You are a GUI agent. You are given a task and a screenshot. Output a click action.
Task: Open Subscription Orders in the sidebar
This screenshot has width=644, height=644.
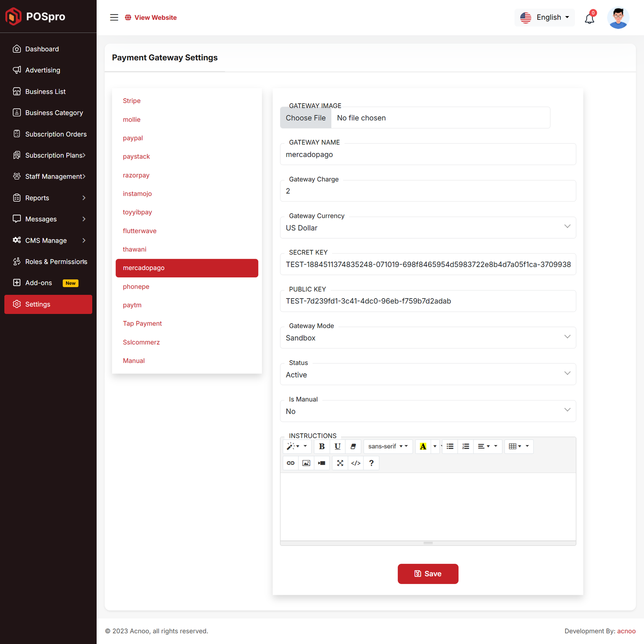(56, 134)
